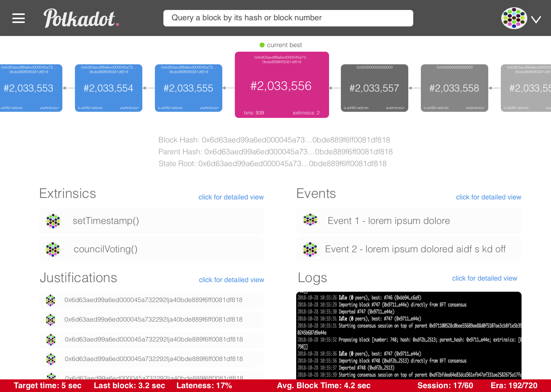Focus the block hash search field
The width and height of the screenshot is (551, 392).
[288, 18]
